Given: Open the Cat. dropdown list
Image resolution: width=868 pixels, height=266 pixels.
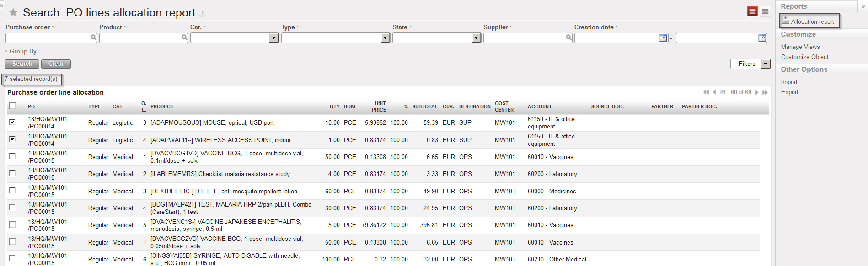Looking at the screenshot, I should pyautogui.click(x=274, y=38).
